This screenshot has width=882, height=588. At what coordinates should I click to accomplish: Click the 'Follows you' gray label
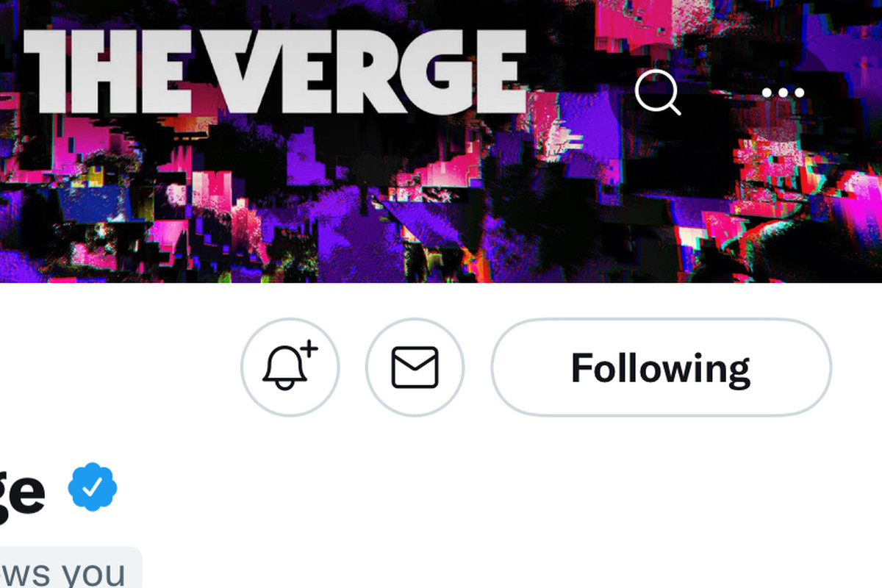tap(70, 567)
